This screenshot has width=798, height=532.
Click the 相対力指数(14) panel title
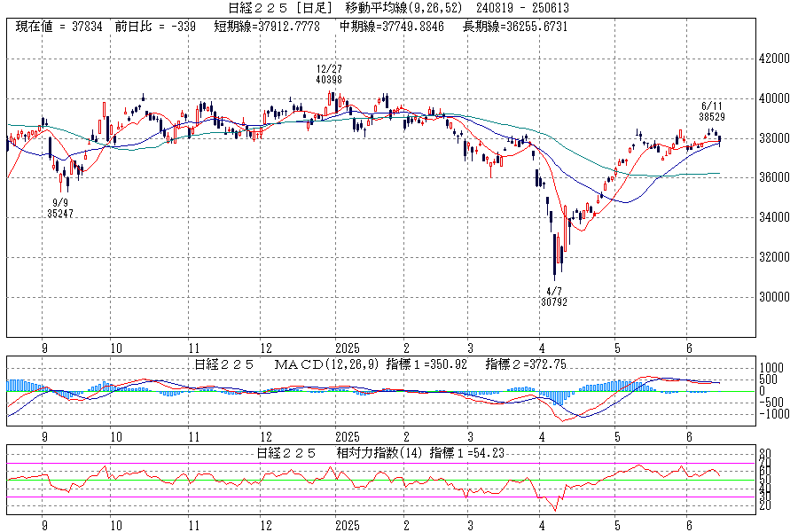point(372,452)
